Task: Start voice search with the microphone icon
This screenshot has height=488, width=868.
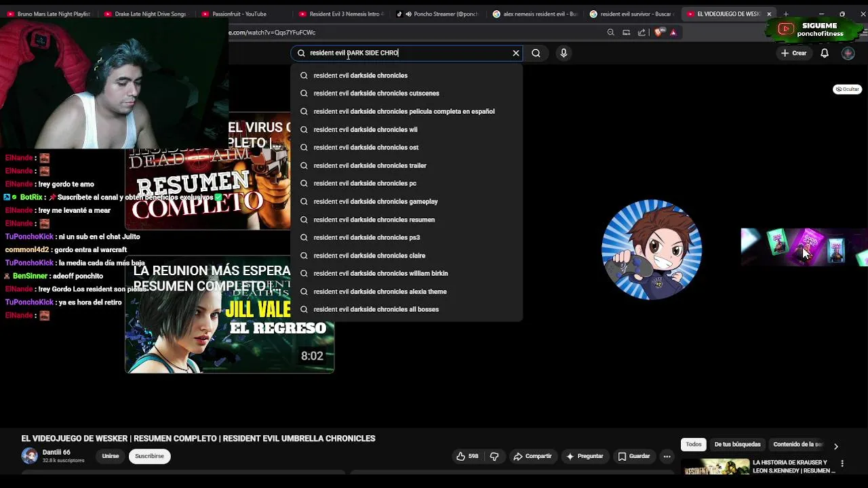Action: [564, 53]
